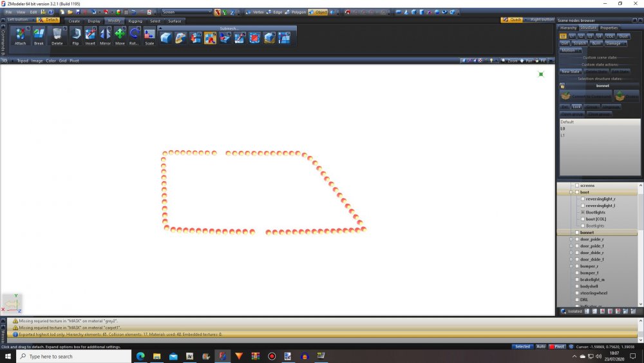
Task: Click the Open folder icon
Action: click(x=70, y=12)
